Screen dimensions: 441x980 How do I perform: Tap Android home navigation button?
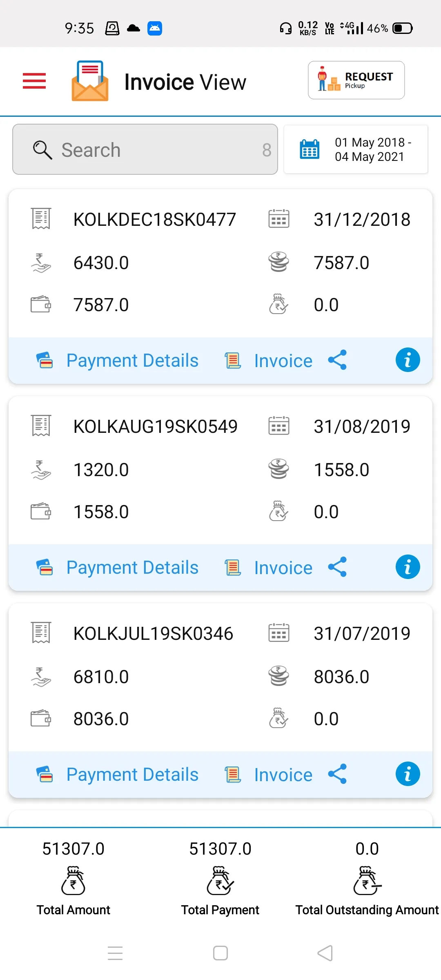220,953
